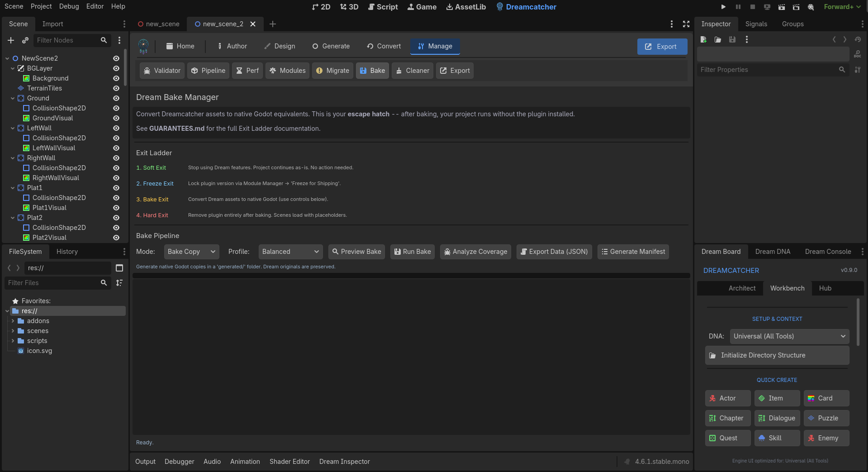Open the Mode Bake Copy dropdown
Screen dimensions: 868x472
(x=192, y=252)
